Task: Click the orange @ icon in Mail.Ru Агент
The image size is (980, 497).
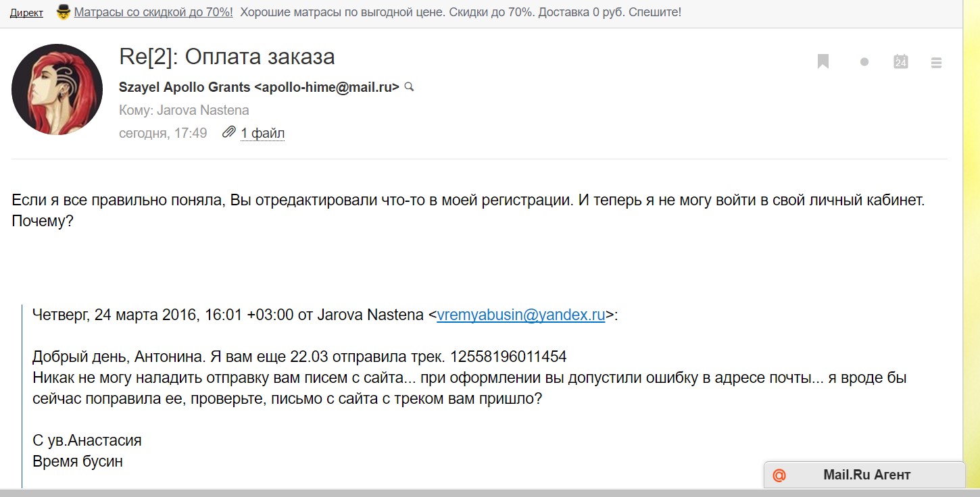Action: [x=779, y=475]
